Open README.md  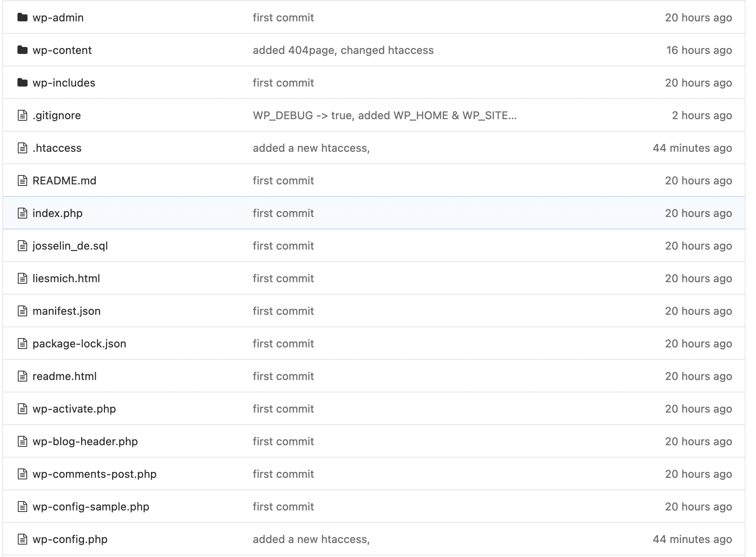pos(64,181)
